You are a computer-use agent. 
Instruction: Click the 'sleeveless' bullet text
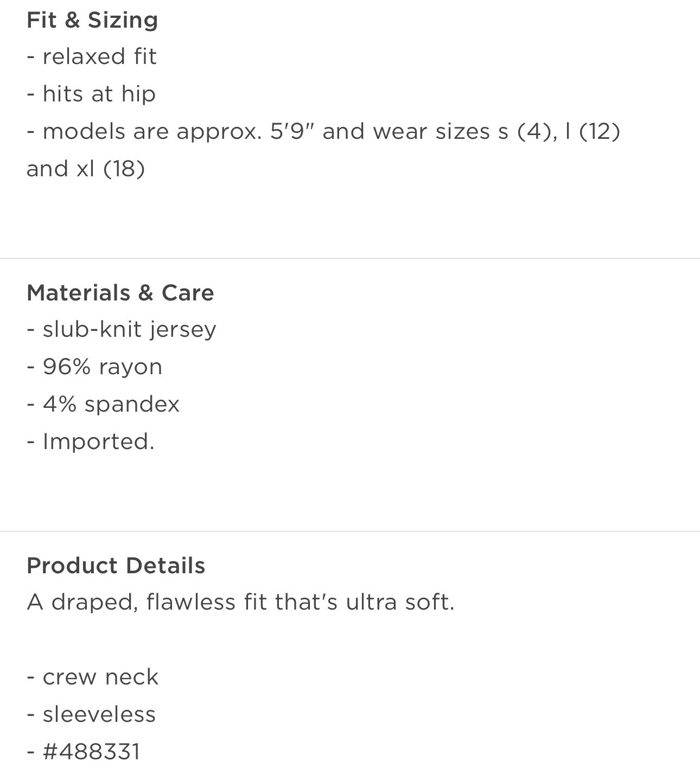pos(99,714)
